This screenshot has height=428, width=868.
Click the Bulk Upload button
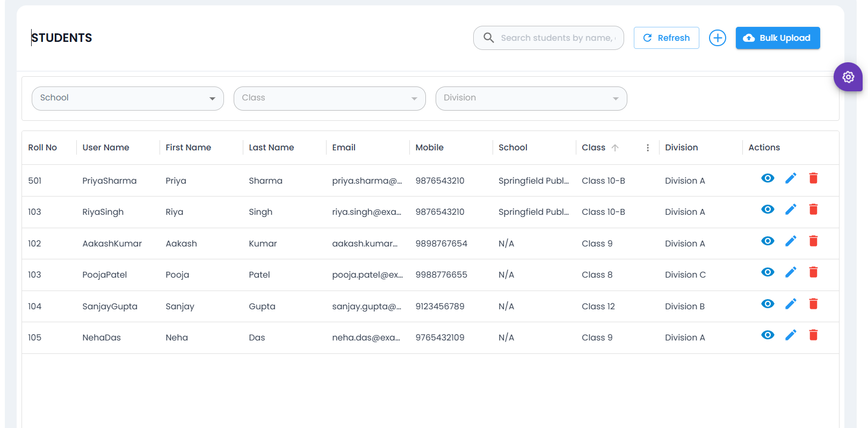pos(778,38)
